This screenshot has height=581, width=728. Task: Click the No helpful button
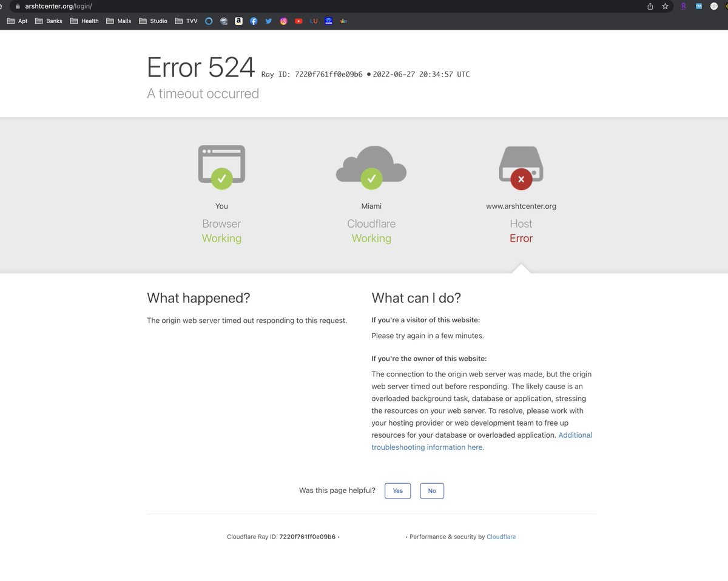[x=432, y=491]
